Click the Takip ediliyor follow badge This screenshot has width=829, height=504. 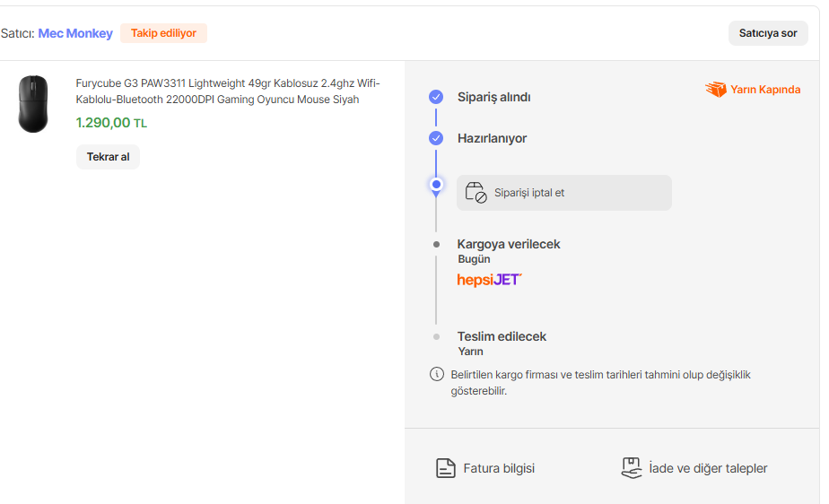point(163,33)
